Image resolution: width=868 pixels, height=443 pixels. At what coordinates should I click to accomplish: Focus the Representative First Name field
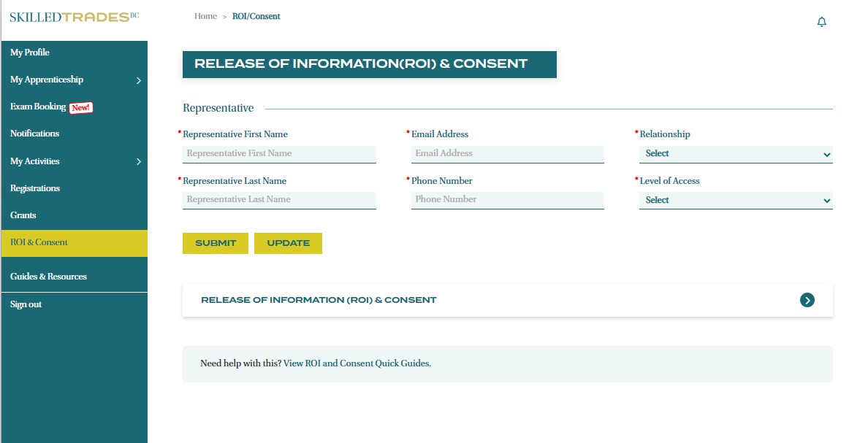(279, 154)
